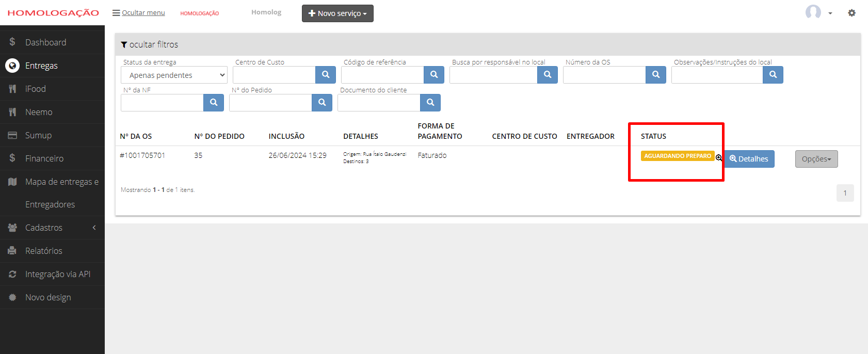Click the ENTREGADOR column header
Viewport: 868px width, 354px height.
pyautogui.click(x=590, y=136)
